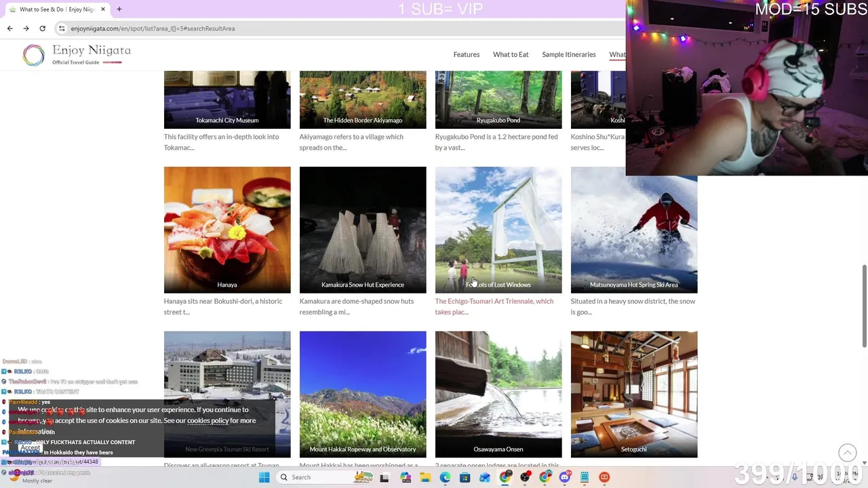Click 'Situated in a heavy snow district' text

tap(633, 306)
